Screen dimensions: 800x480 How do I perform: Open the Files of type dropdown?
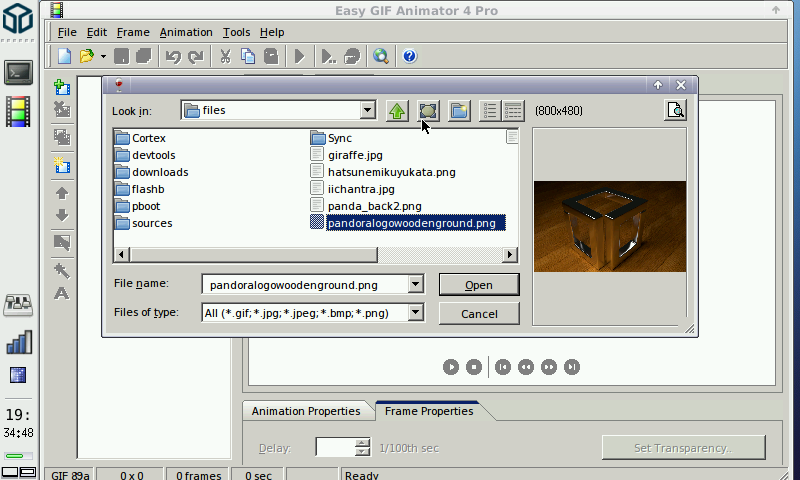click(x=415, y=313)
